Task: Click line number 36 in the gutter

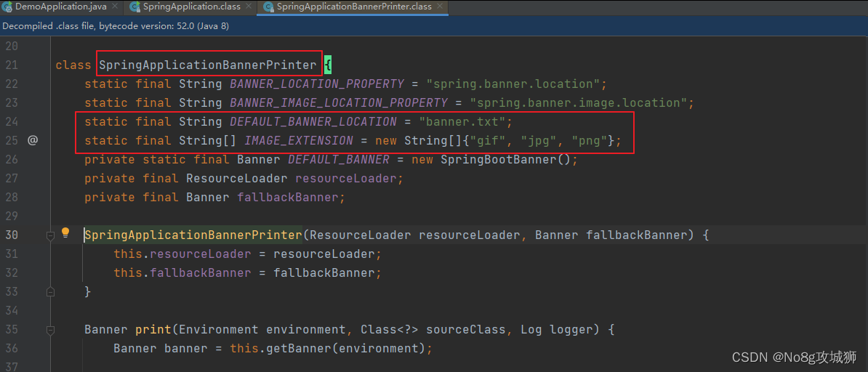Action: pos(12,349)
